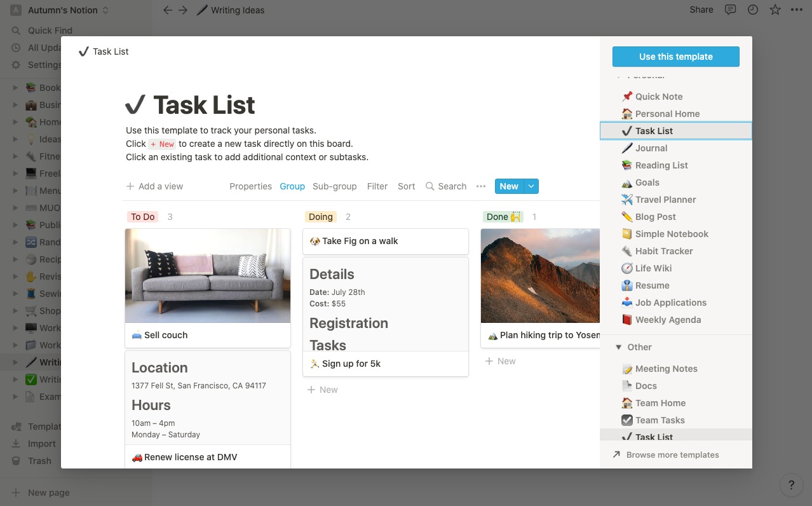Select Team Tasks template
This screenshot has height=506, width=812.
coord(676,420)
